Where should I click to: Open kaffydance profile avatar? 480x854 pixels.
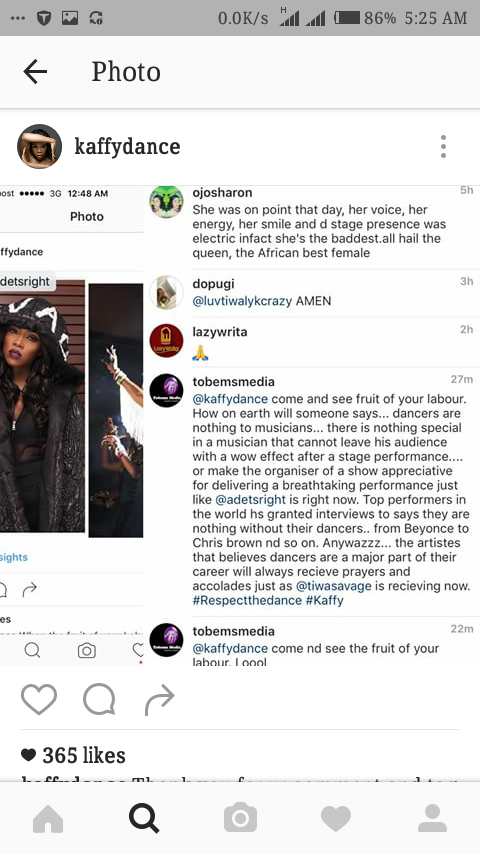click(39, 147)
